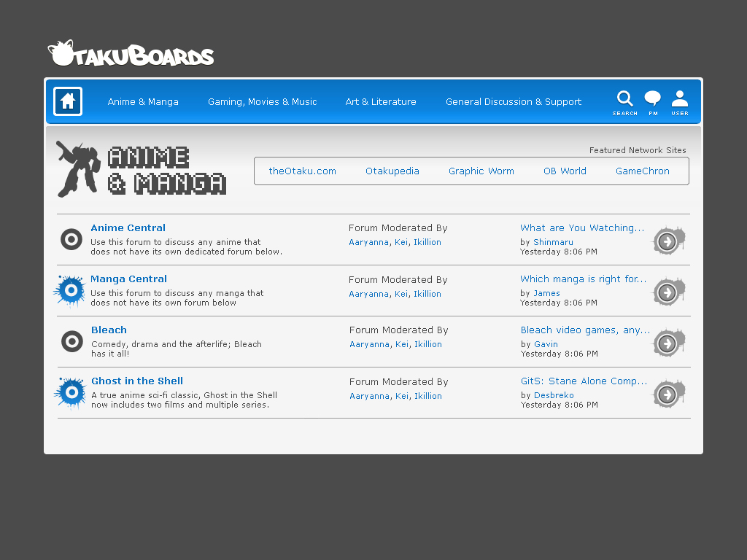This screenshot has width=747, height=560.
Task: Click Anime Central description text
Action: 186,246
